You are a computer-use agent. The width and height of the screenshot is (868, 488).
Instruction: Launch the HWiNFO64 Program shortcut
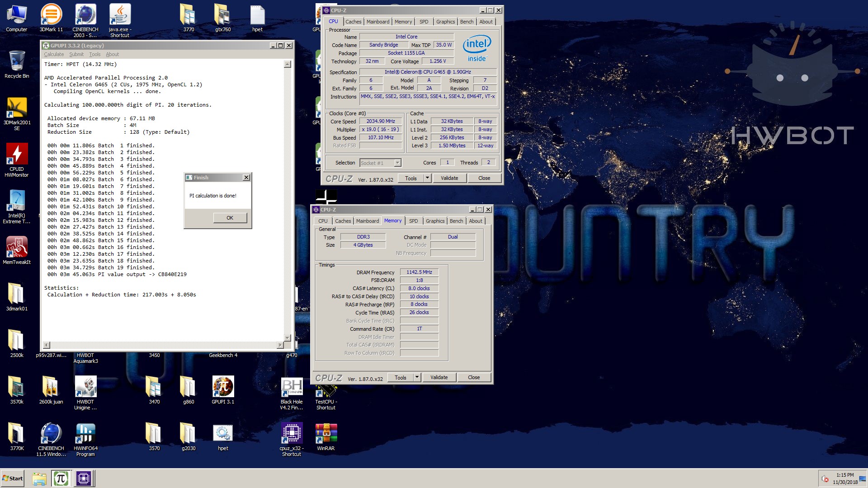(x=85, y=440)
